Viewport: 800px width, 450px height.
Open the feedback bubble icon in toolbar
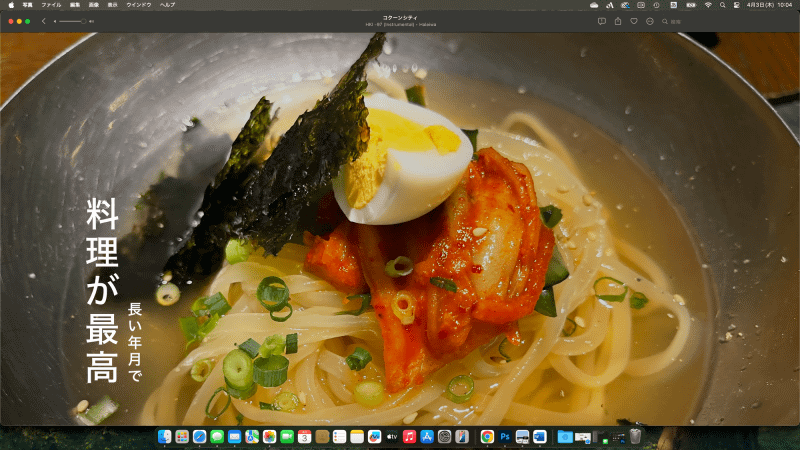click(x=602, y=21)
